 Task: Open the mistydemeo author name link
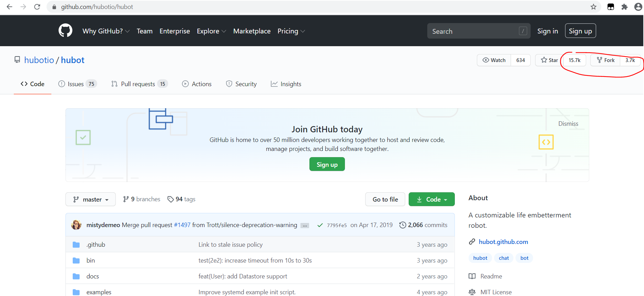(x=103, y=225)
